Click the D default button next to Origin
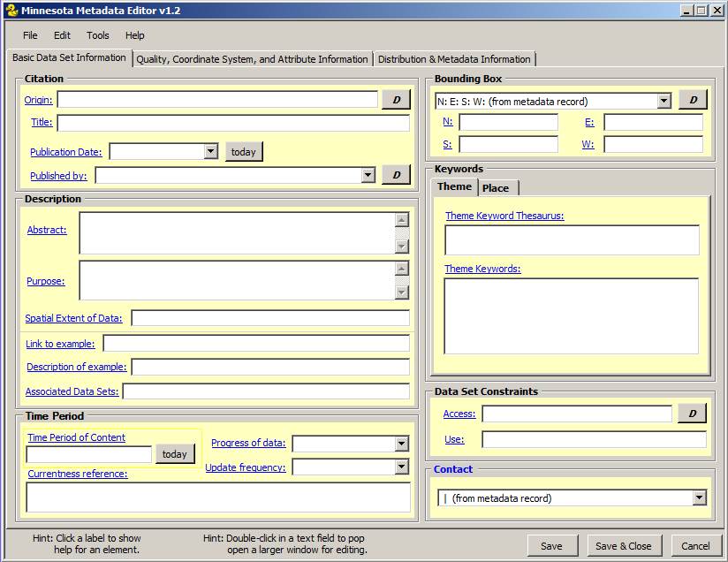 [x=396, y=100]
